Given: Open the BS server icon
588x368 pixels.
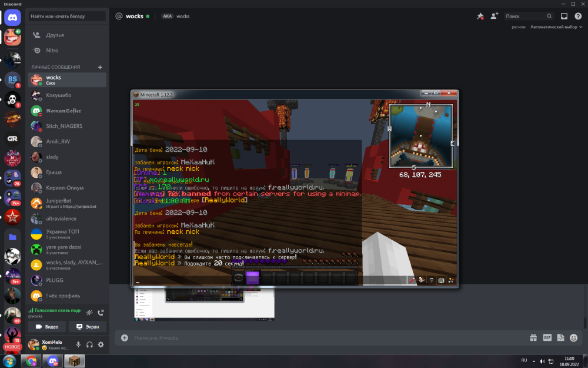Looking at the screenshot, I should (12, 79).
